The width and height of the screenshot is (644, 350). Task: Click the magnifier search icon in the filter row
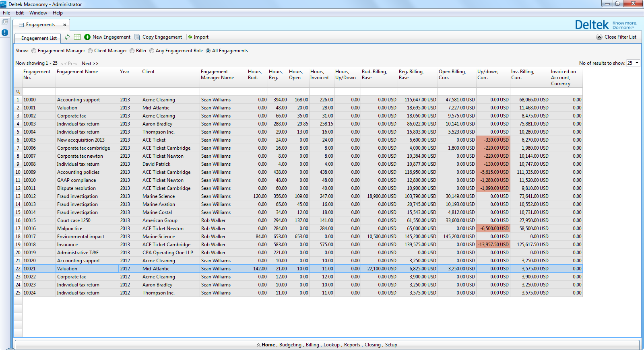point(18,92)
